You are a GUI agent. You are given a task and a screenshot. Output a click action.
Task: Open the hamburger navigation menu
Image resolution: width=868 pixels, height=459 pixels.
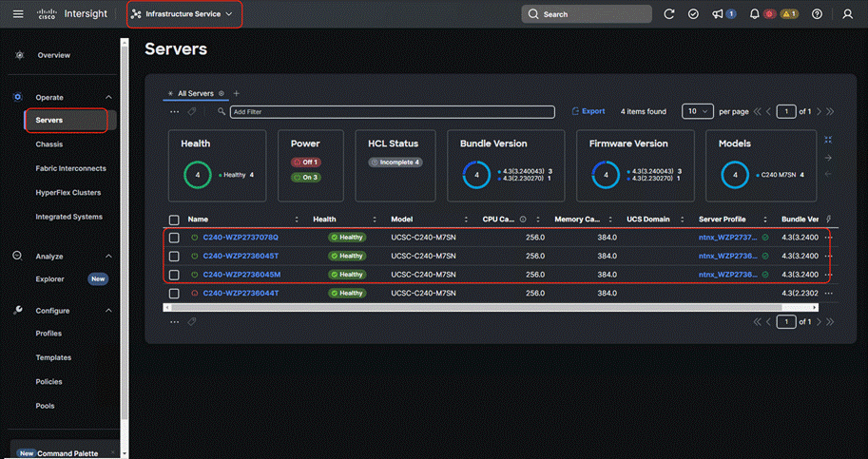18,14
